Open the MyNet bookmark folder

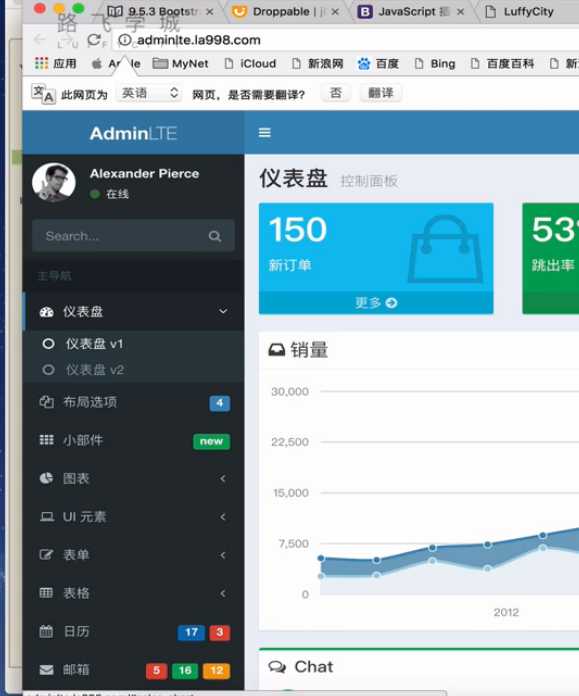tap(180, 64)
